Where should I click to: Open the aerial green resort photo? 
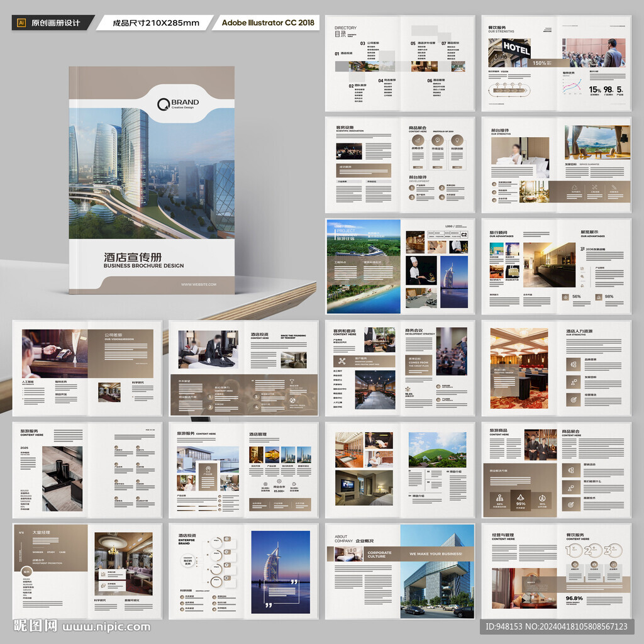(364, 238)
